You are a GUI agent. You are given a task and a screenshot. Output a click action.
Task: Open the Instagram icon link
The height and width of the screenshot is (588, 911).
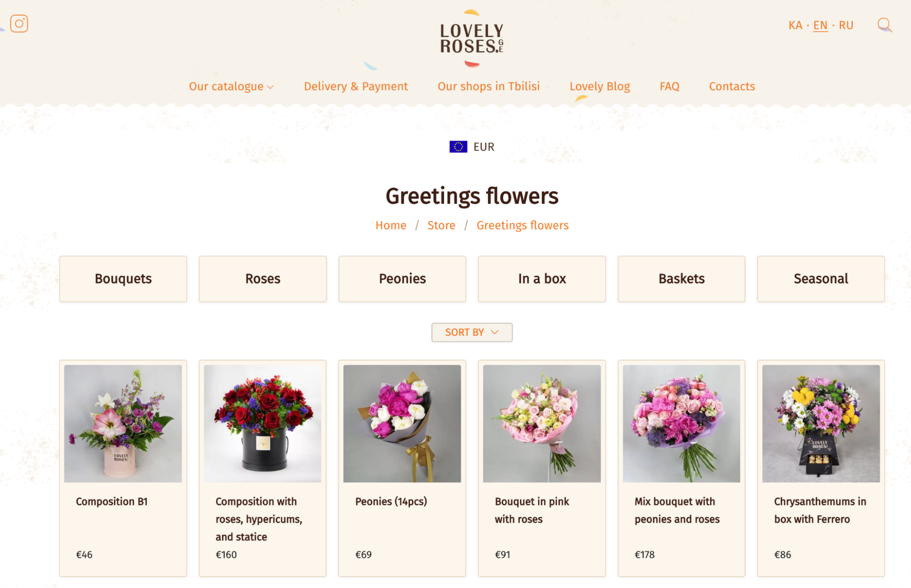click(19, 24)
